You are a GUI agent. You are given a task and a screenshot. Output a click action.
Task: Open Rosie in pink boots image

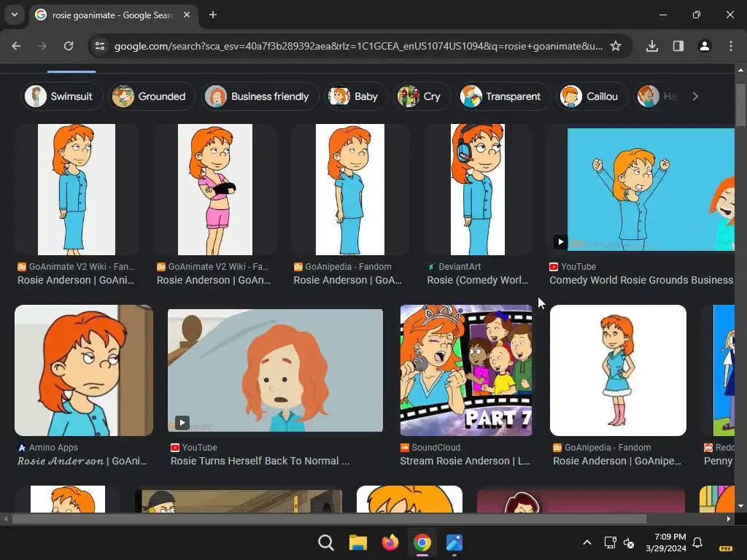click(618, 370)
